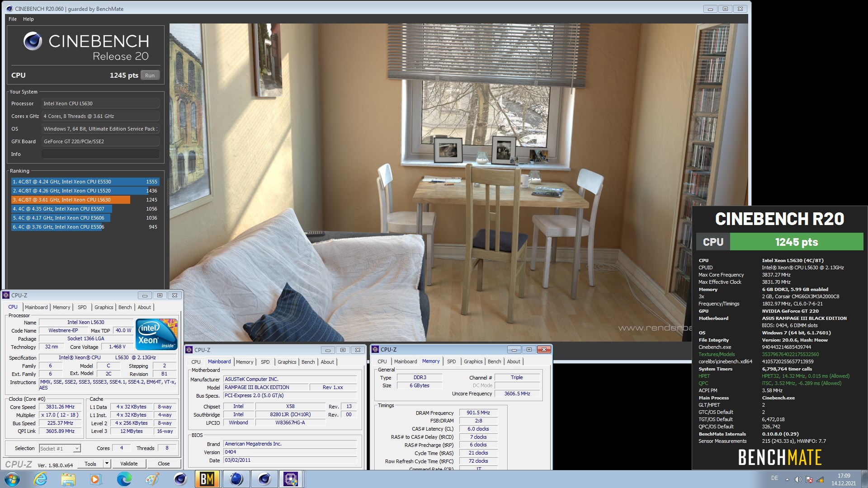Open the Paint palette icon on taskbar
868x488 pixels.
[x=152, y=479]
